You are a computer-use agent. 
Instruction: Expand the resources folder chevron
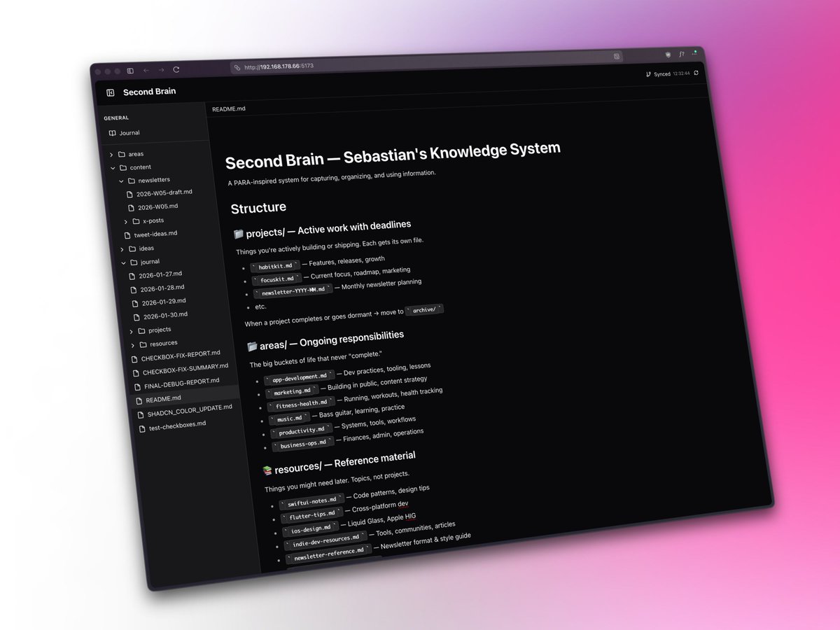132,344
